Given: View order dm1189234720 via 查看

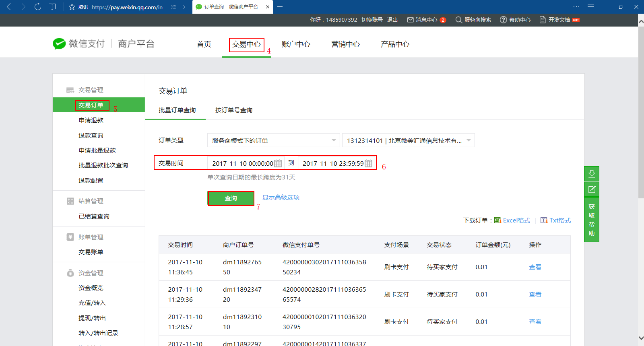Looking at the screenshot, I should (535, 295).
